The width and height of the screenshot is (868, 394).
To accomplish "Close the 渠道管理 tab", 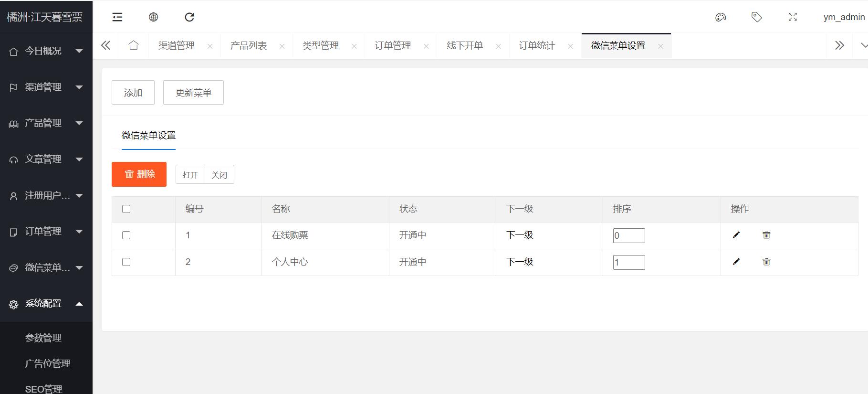I will click(210, 46).
